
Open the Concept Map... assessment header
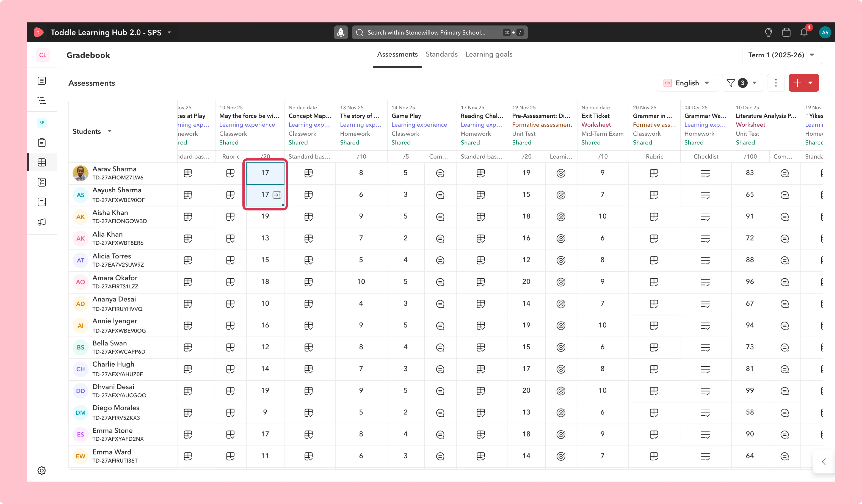tap(310, 116)
